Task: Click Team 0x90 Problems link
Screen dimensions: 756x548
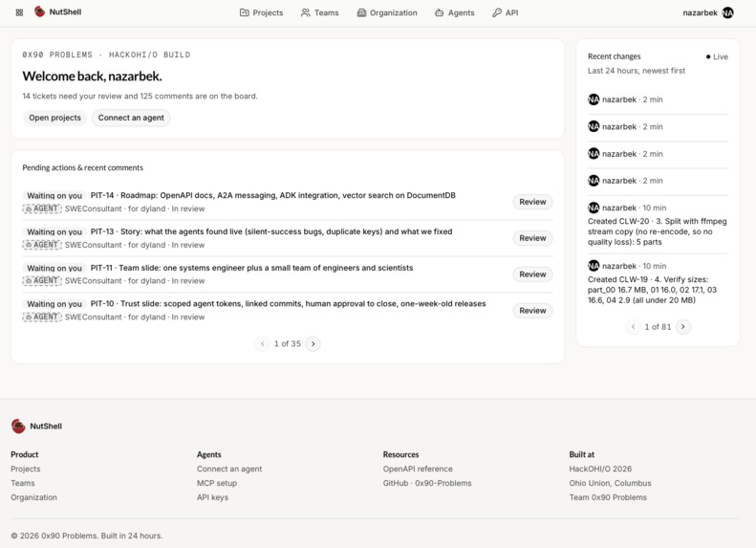Action: pyautogui.click(x=608, y=497)
